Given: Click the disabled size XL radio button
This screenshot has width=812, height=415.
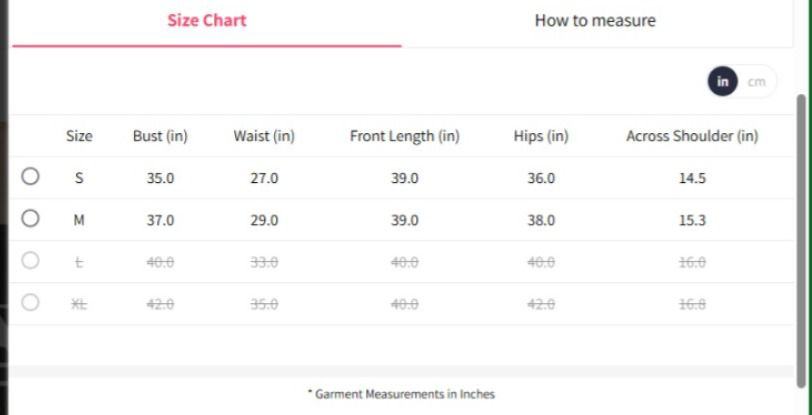Looking at the screenshot, I should click(x=30, y=303).
